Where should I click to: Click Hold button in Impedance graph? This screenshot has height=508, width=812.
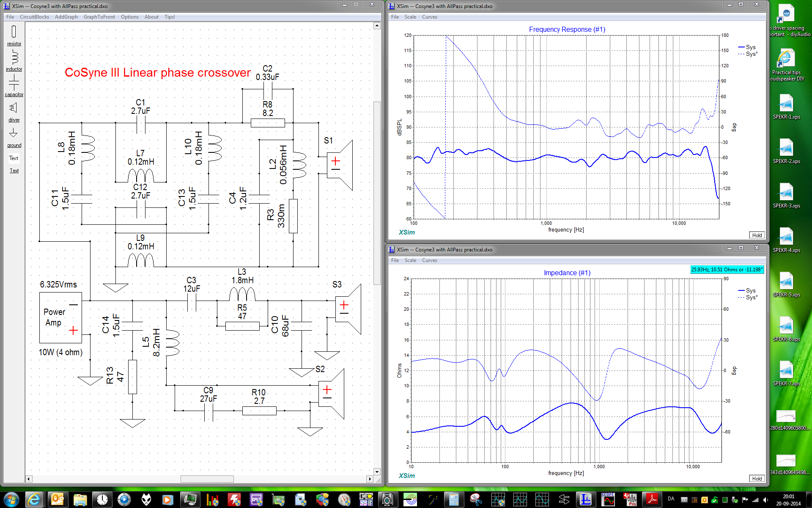pos(757,479)
